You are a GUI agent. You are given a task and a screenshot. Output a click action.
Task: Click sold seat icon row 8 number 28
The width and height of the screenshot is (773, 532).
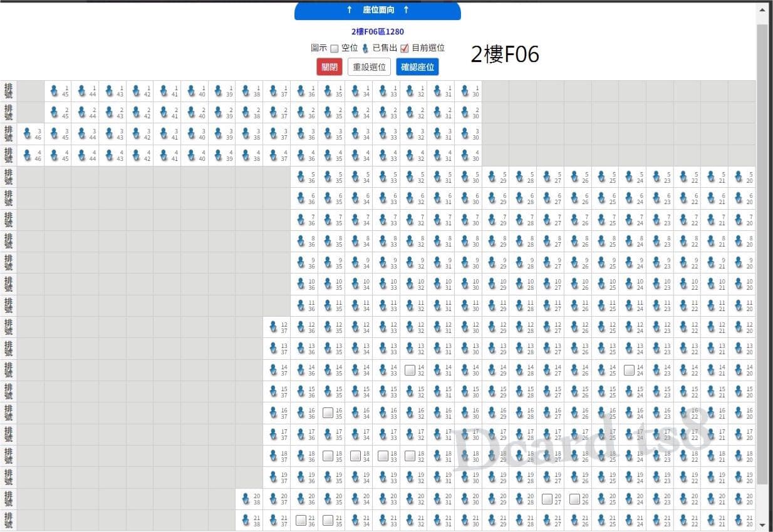[x=520, y=242]
